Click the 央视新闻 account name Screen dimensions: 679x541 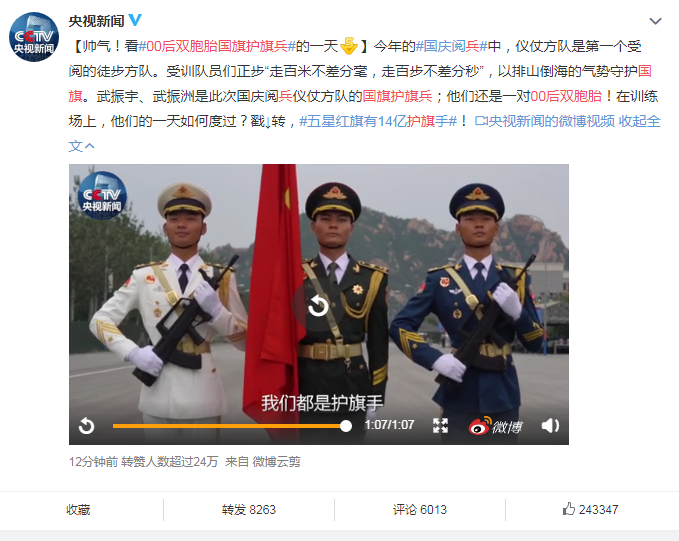point(97,21)
